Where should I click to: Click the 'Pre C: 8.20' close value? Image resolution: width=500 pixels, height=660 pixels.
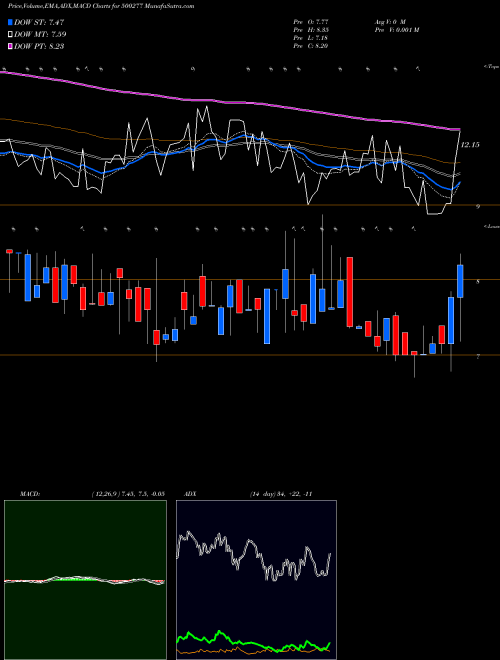(x=311, y=46)
